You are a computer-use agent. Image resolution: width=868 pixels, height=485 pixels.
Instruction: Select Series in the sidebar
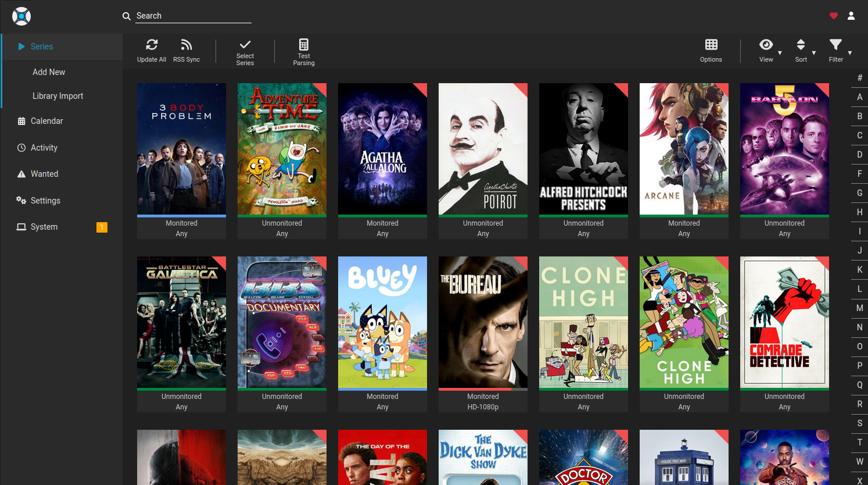[x=62, y=47]
